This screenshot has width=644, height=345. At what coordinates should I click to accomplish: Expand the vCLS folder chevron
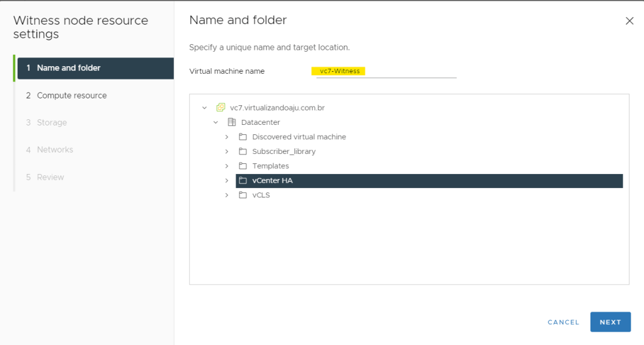[x=227, y=196]
